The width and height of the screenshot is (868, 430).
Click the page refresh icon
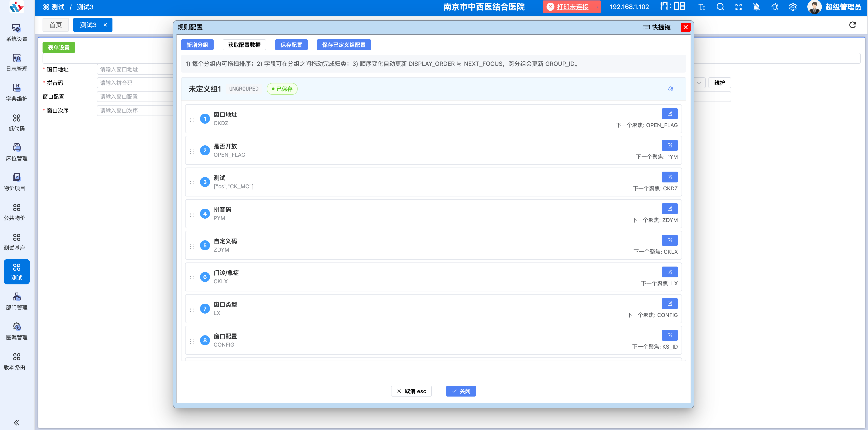(x=852, y=25)
